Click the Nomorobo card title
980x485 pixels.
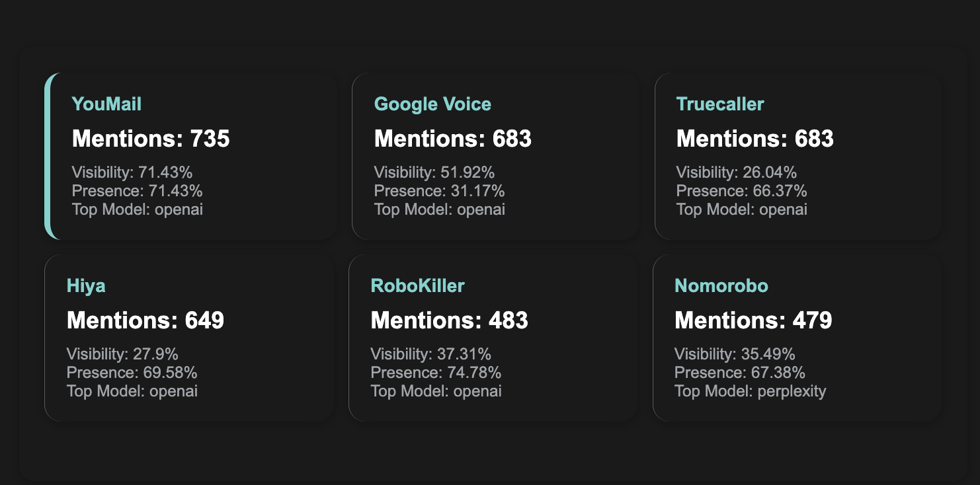[721, 286]
